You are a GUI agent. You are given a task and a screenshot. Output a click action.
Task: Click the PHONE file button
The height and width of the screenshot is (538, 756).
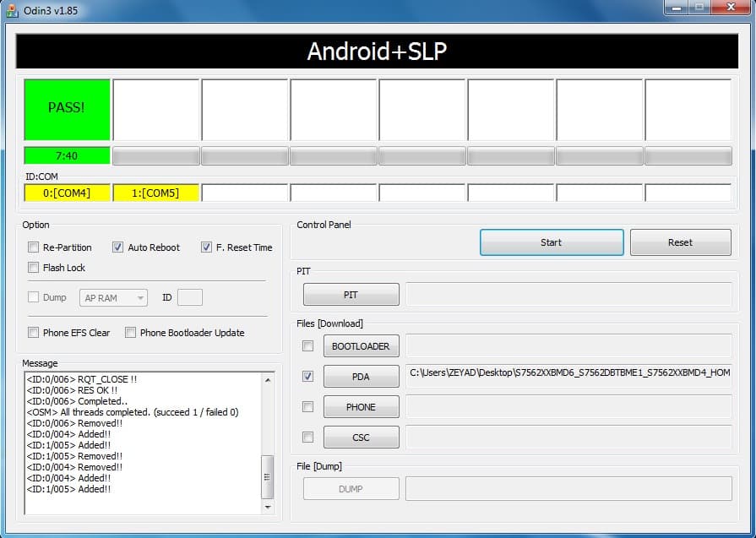pyautogui.click(x=362, y=407)
